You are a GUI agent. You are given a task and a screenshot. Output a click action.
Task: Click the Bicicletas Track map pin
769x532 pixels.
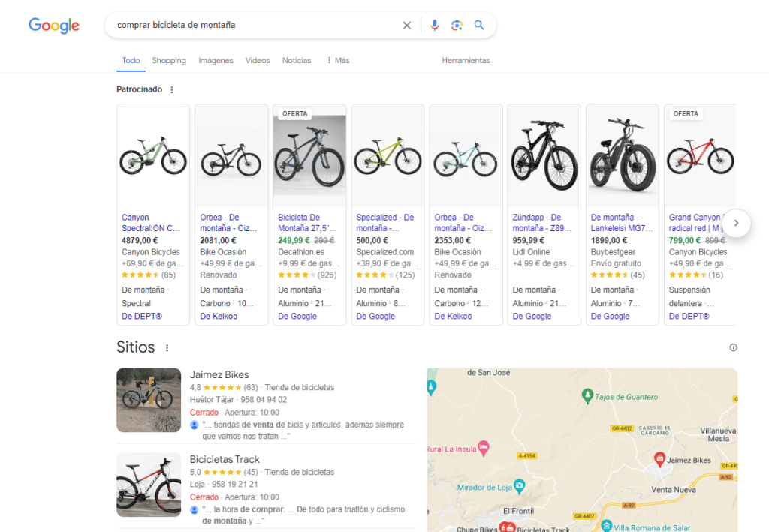click(510, 527)
